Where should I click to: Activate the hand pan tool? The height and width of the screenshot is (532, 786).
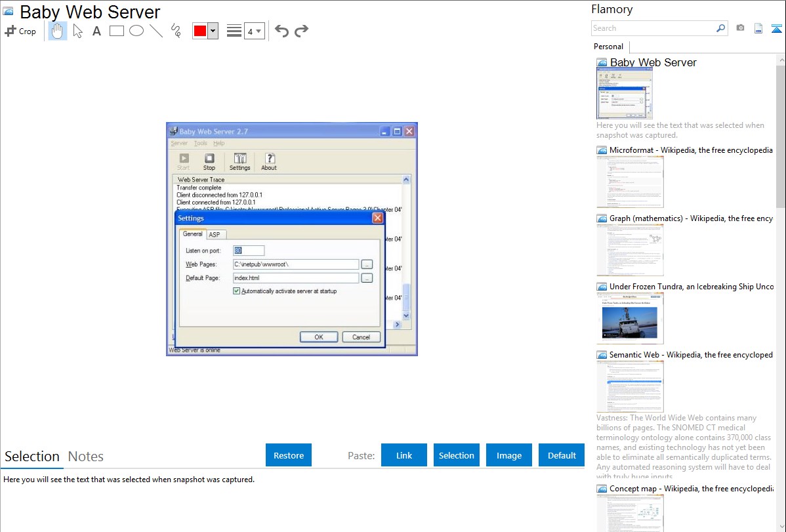[58, 31]
